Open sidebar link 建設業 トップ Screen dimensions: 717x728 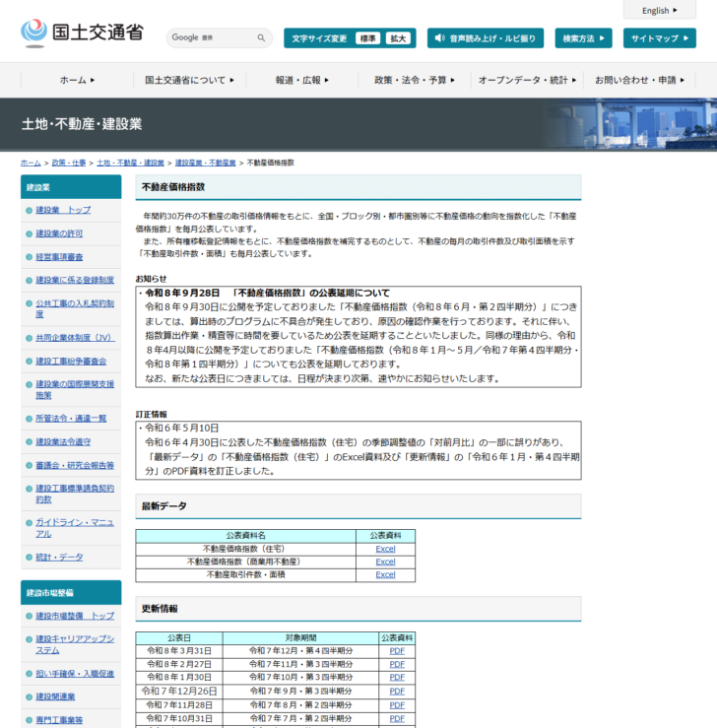(x=64, y=210)
